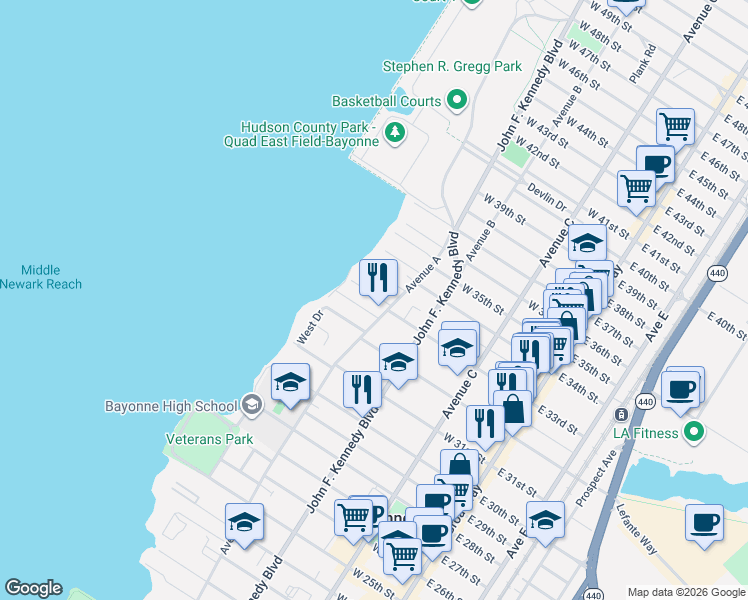Click the W 35th St label
The width and height of the screenshot is (748, 600).
pyautogui.click(x=483, y=300)
